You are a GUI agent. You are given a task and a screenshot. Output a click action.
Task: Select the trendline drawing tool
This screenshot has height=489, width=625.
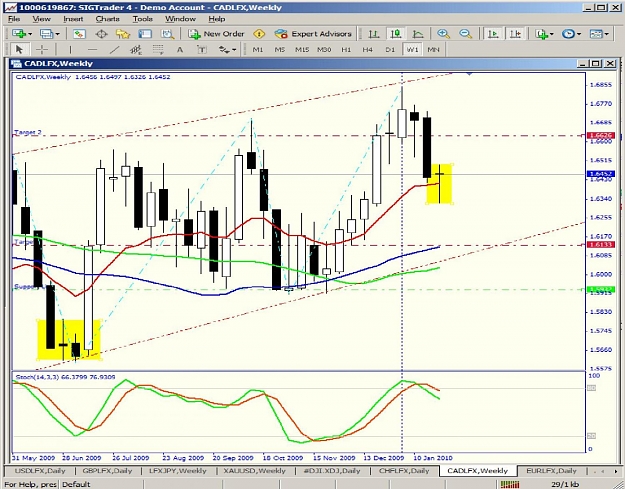coord(114,49)
